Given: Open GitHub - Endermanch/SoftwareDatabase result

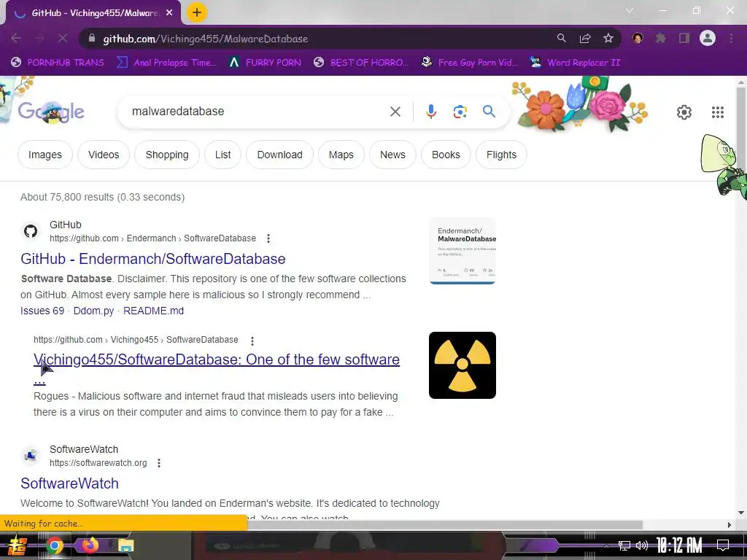Looking at the screenshot, I should (x=153, y=259).
